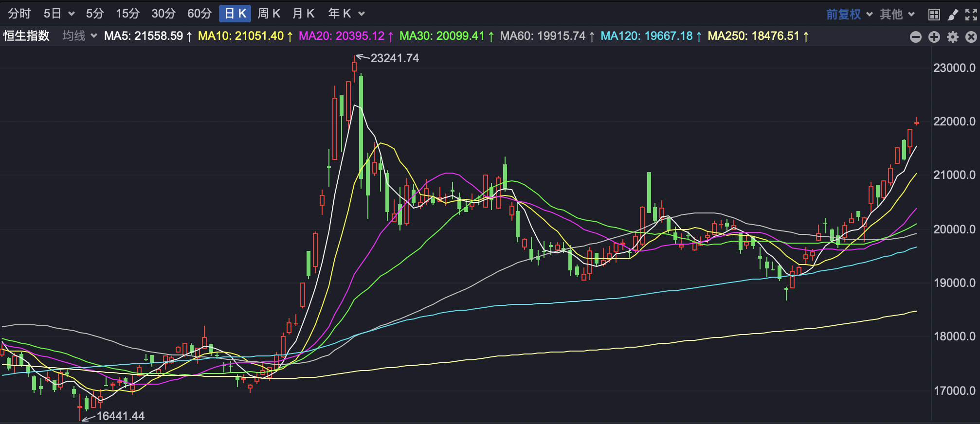The height and width of the screenshot is (424, 980).
Task: Enter fullscreen chart mode
Action: tap(971, 15)
